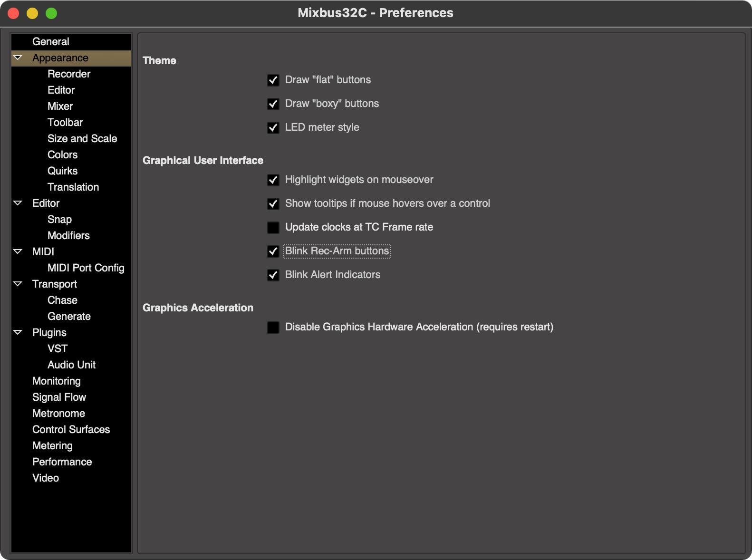Screen dimensions: 752x560
Task: Uncheck Highlight widgets on mouseover
Action: click(273, 180)
